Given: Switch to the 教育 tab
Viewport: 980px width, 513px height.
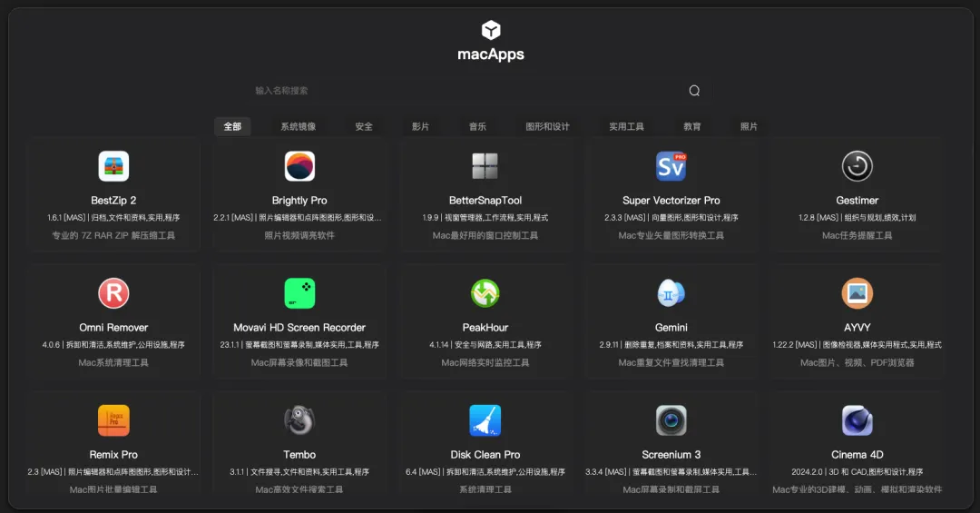Looking at the screenshot, I should tap(691, 126).
